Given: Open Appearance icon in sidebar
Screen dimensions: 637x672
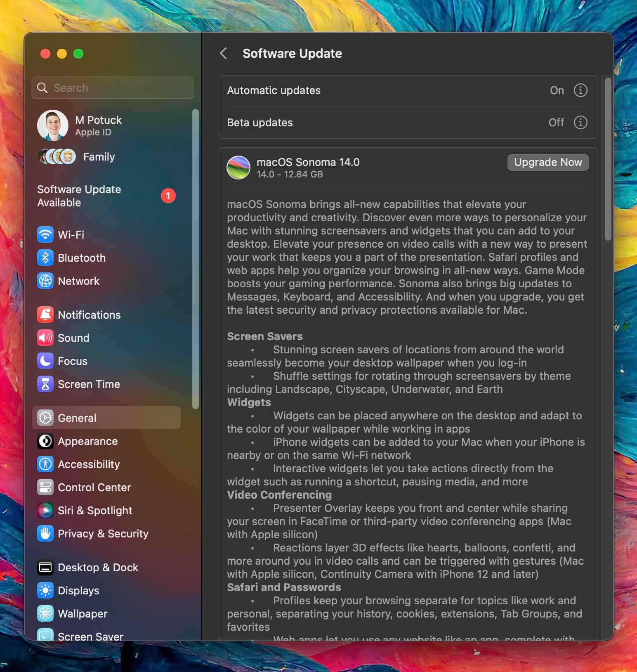Looking at the screenshot, I should click(x=45, y=441).
